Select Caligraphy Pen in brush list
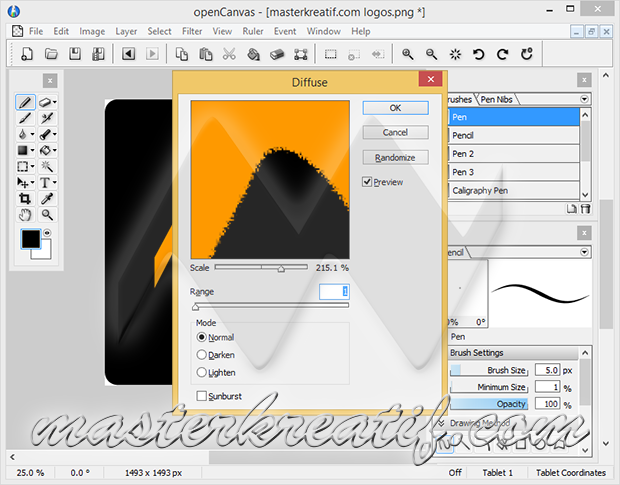 514,191
